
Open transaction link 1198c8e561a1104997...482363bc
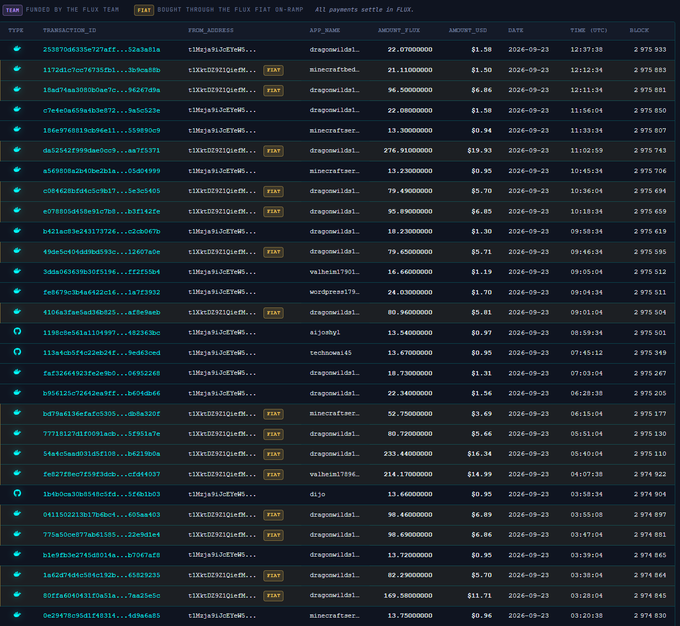tap(101, 333)
